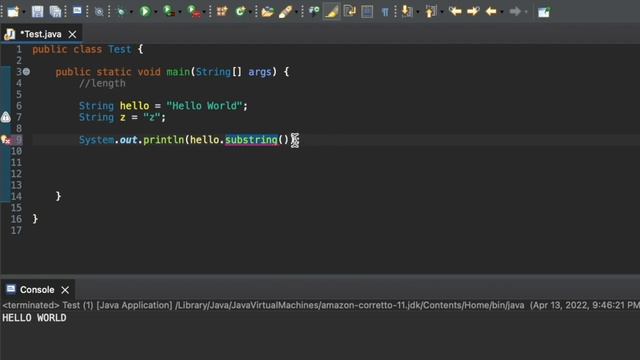
Task: Run the program with green play icon
Action: 144,11
